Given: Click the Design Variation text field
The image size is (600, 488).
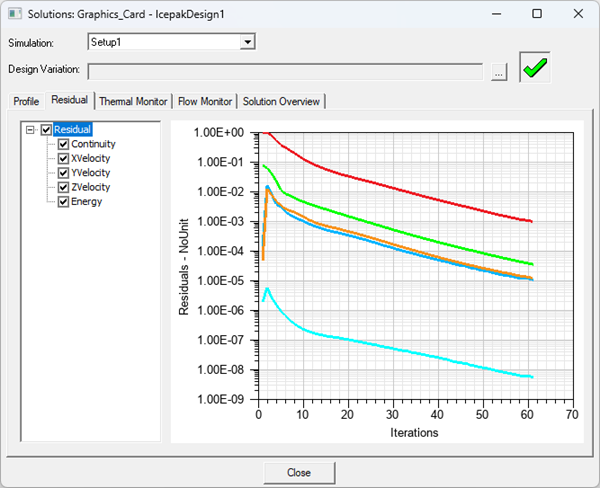Looking at the screenshot, I should (287, 71).
